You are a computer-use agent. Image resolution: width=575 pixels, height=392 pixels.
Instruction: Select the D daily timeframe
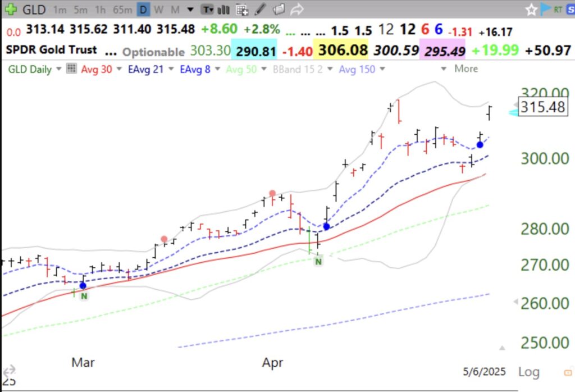point(143,10)
